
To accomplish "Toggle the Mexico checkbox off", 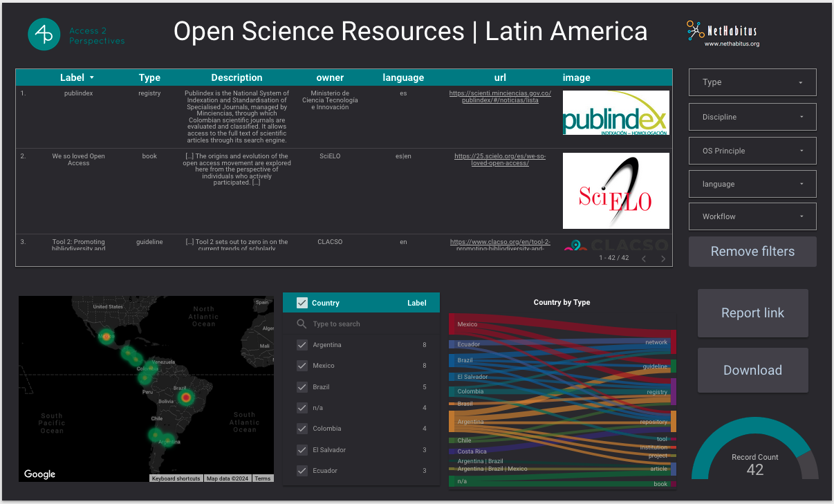I will pos(302,366).
